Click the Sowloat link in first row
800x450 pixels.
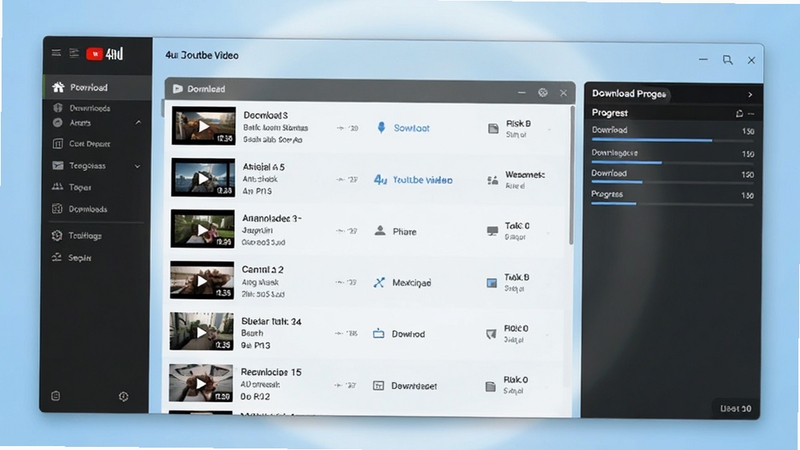(411, 129)
